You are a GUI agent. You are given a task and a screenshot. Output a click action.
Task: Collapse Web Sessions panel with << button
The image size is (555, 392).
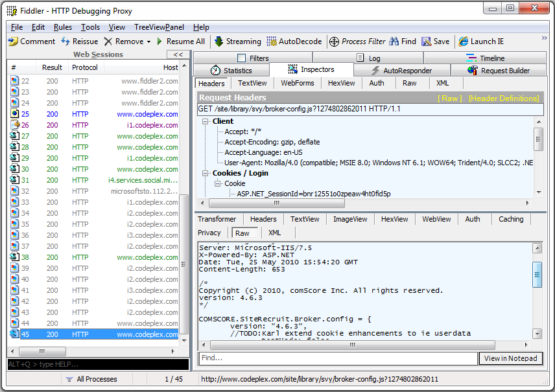178,54
